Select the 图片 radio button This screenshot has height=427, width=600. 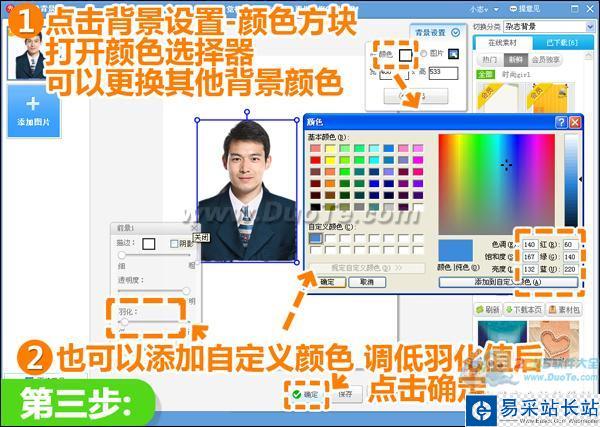pos(423,54)
